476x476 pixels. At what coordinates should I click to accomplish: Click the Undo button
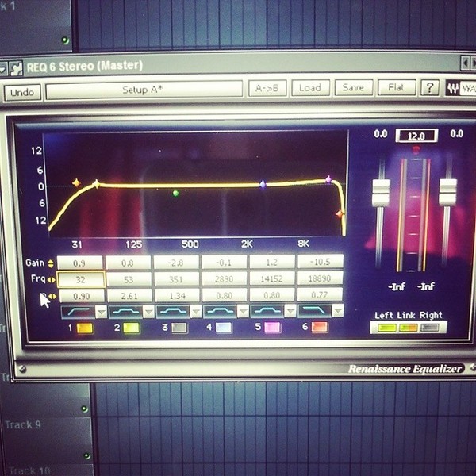[22, 92]
